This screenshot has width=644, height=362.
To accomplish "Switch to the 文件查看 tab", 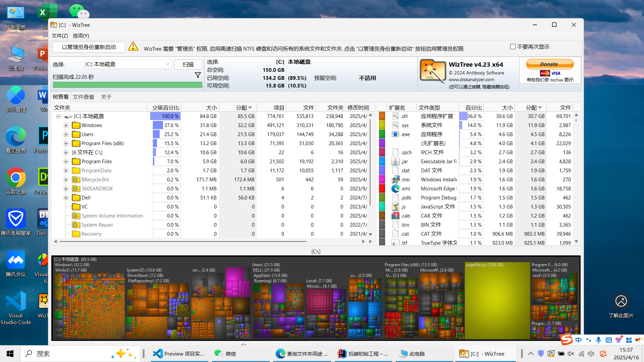I will pyautogui.click(x=83, y=97).
